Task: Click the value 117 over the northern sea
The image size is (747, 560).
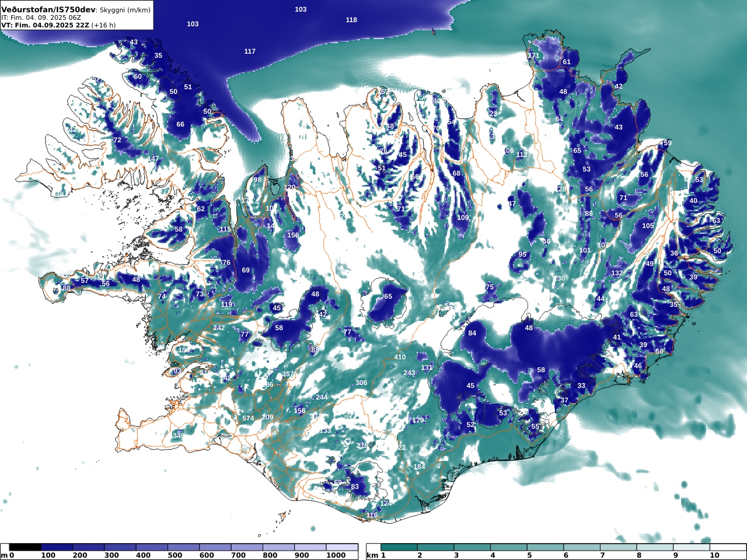Action: pyautogui.click(x=250, y=51)
